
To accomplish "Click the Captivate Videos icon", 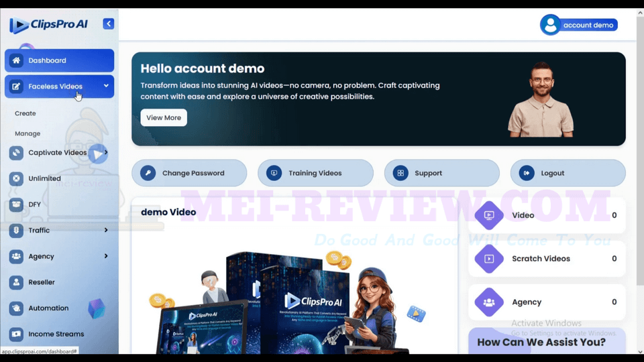I will (16, 153).
